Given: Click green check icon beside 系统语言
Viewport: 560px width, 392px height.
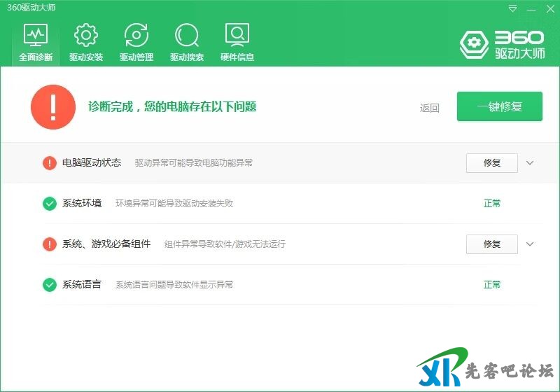Looking at the screenshot, I should coord(50,285).
